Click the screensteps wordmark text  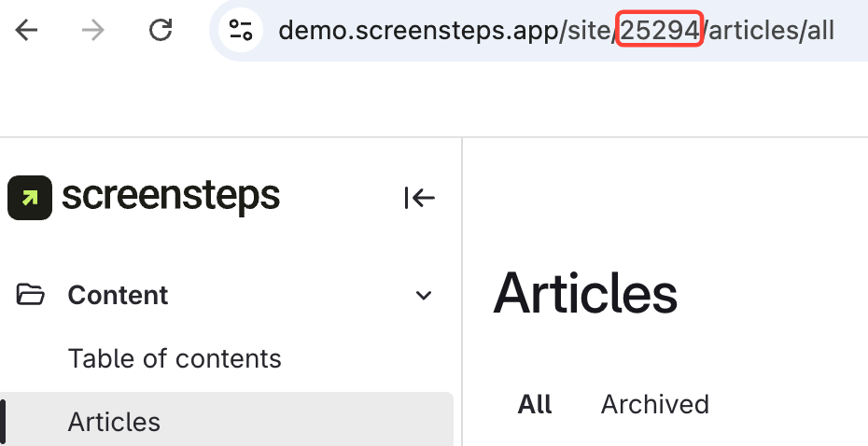click(171, 197)
